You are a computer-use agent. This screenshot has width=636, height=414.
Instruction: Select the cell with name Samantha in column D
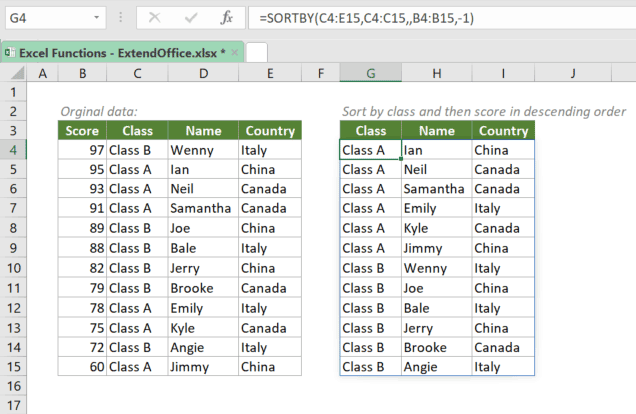click(202, 208)
